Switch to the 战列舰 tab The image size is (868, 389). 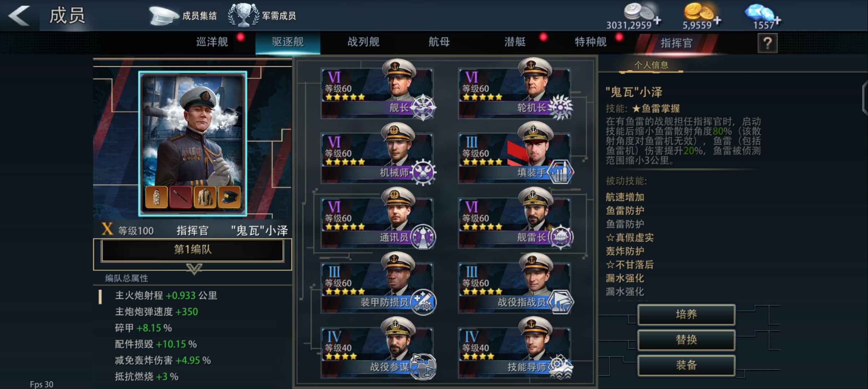pyautogui.click(x=363, y=42)
